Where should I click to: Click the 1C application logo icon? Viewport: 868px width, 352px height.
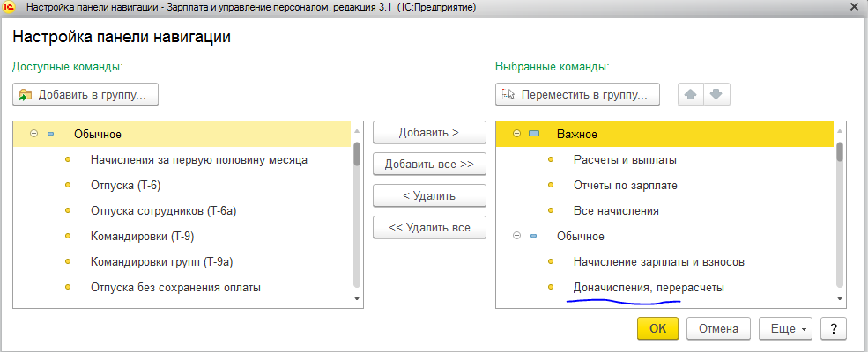point(8,7)
